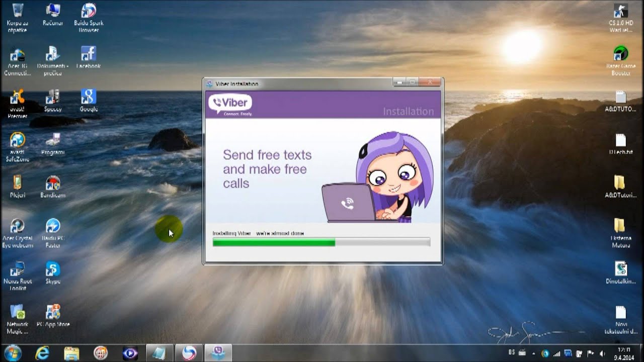The width and height of the screenshot is (644, 362).
Task: Click the green Viber installation progress bar
Action: (x=321, y=242)
